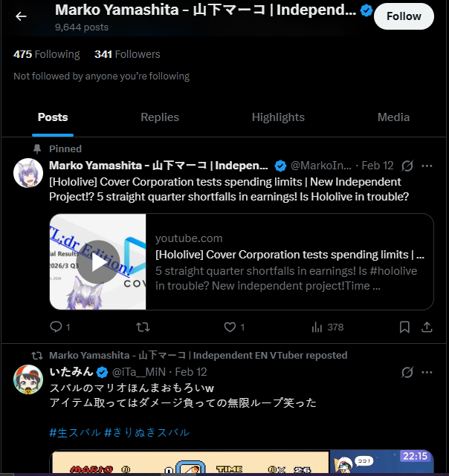View analytics icon showing 378 views
The height and width of the screenshot is (476, 449).
tap(317, 327)
